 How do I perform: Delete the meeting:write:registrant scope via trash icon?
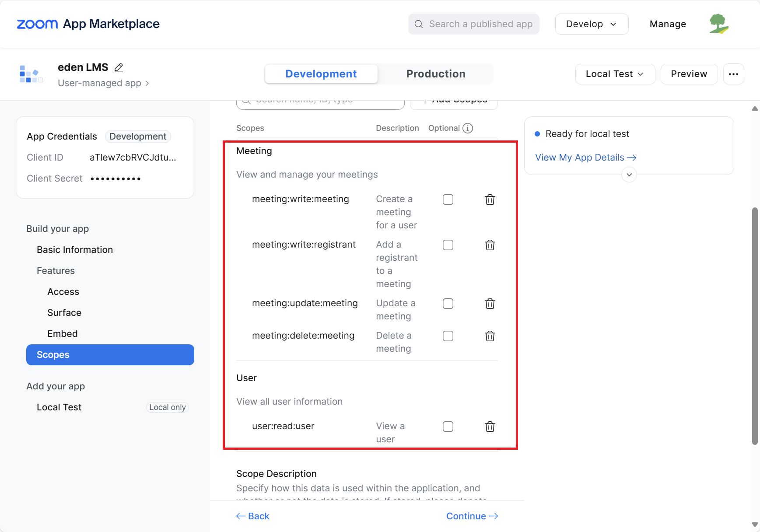[x=490, y=245]
